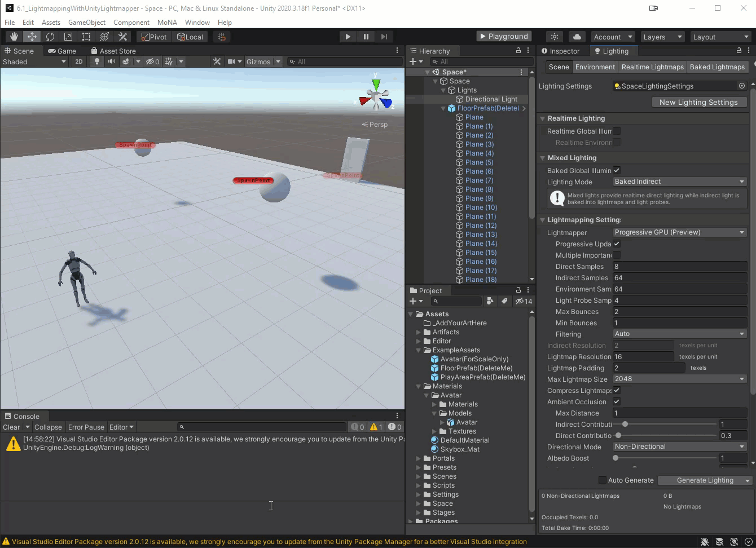The image size is (756, 548).
Task: Enable Realtime Global Illumination checkbox
Action: (617, 131)
